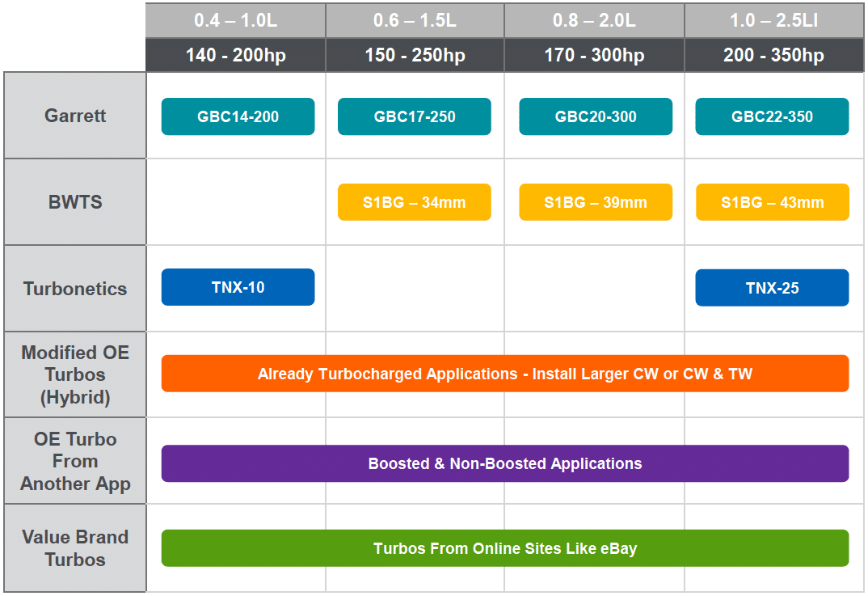This screenshot has height=596, width=868.
Task: Click the 200 - 350hp power header
Action: tap(774, 55)
